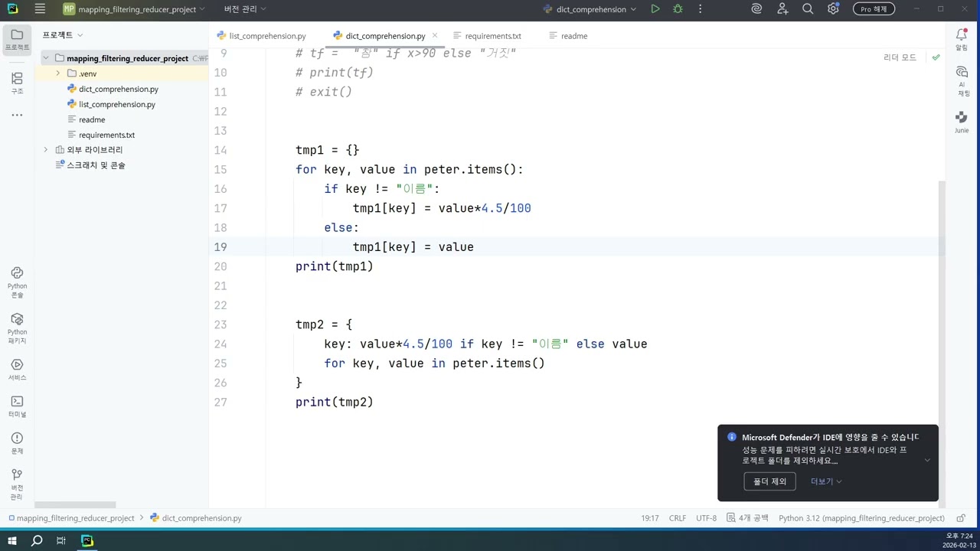Close the dict_comprehension.py tab
Screen dimensions: 980x551
[435, 35]
